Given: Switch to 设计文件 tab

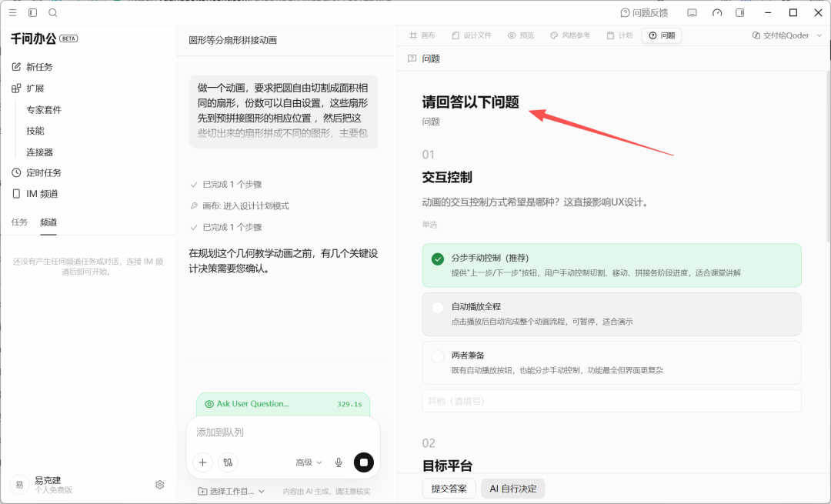Looking at the screenshot, I should (472, 35).
